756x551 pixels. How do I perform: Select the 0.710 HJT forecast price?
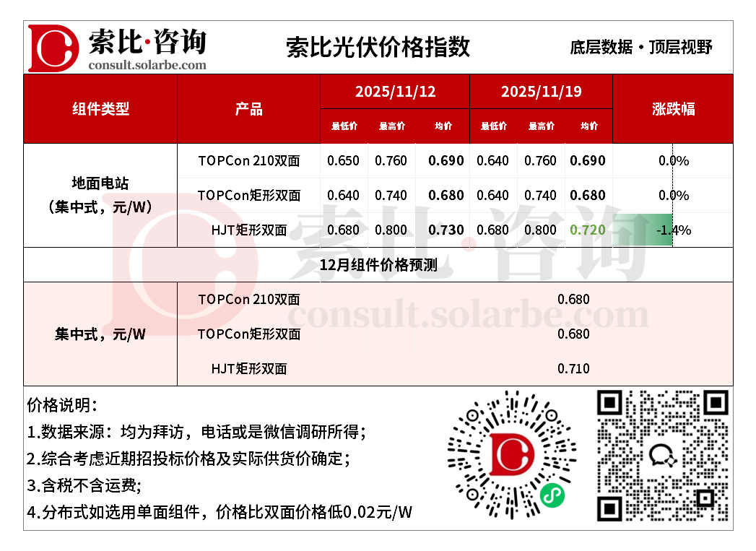(x=573, y=369)
